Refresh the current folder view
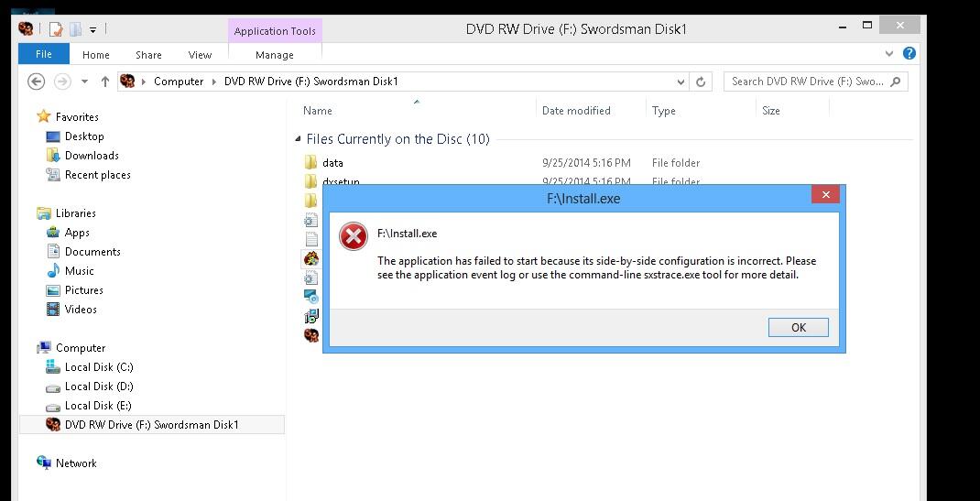 [701, 82]
